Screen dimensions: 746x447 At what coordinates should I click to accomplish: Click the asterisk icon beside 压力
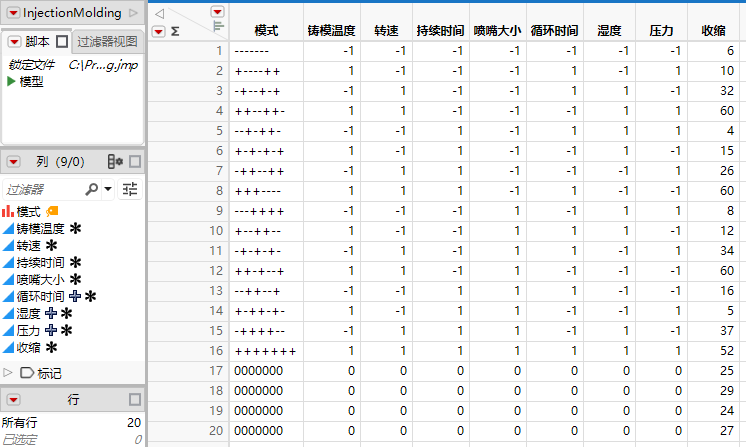click(x=67, y=330)
